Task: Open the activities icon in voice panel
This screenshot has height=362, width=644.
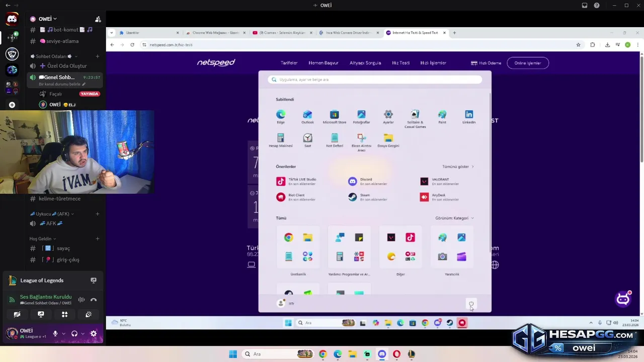Action: point(64,314)
